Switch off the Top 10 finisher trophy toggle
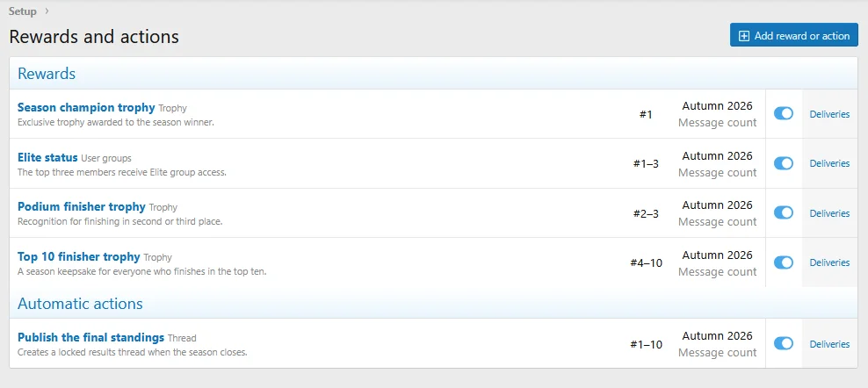Screen dimensions: 868x388 coord(784,262)
